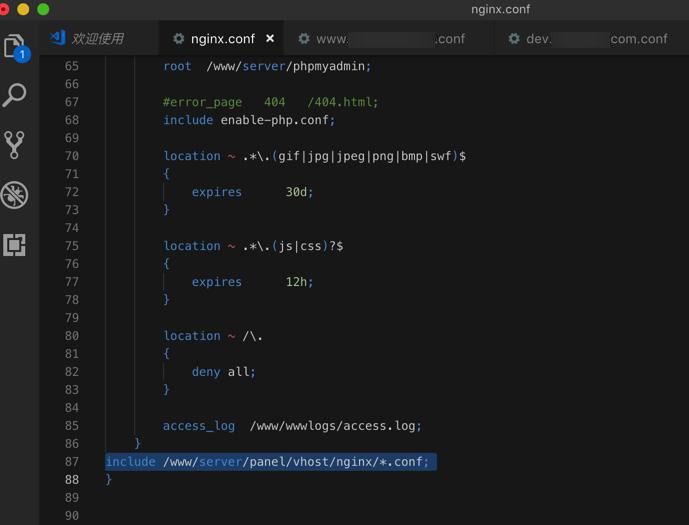Click the '/\.' pattern on line 80
Screen dimensions: 689x525
(x=252, y=336)
